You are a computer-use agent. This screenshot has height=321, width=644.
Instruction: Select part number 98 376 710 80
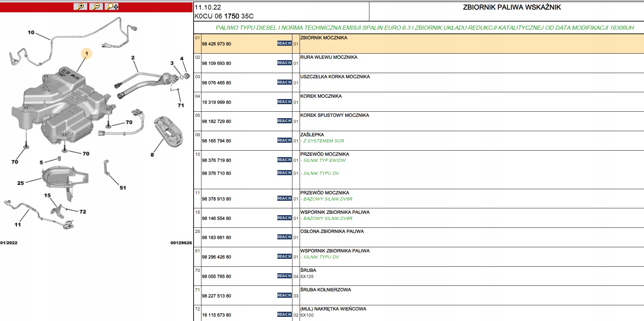[216, 173]
